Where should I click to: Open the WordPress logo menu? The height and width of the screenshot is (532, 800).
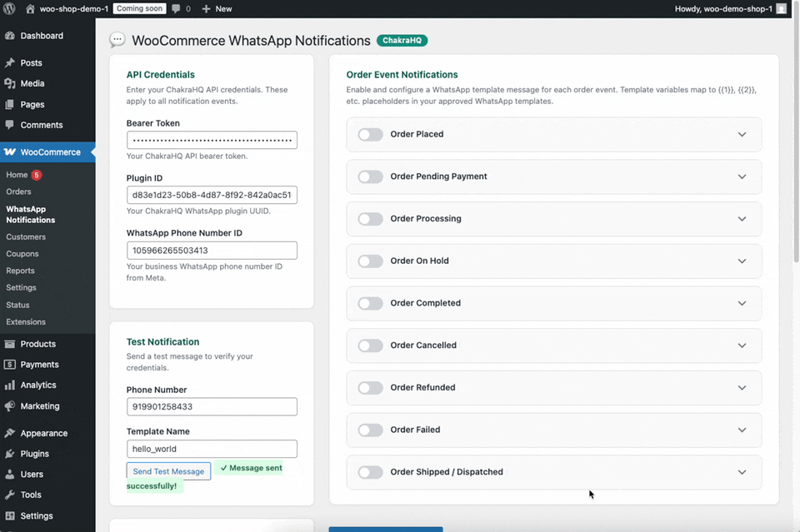pyautogui.click(x=10, y=8)
